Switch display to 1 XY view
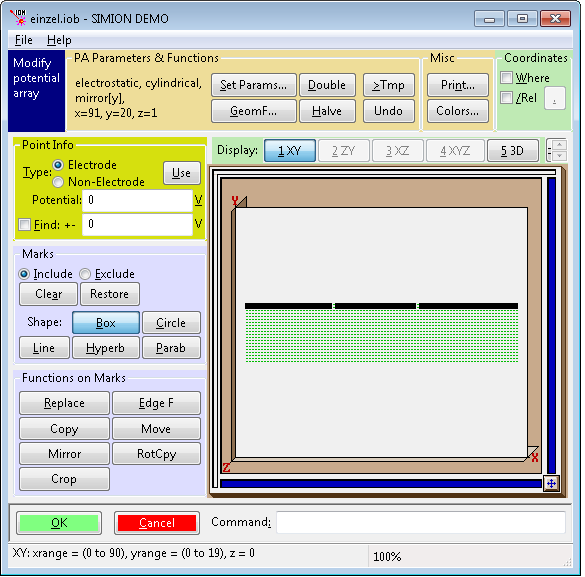The width and height of the screenshot is (585, 577). coord(290,151)
